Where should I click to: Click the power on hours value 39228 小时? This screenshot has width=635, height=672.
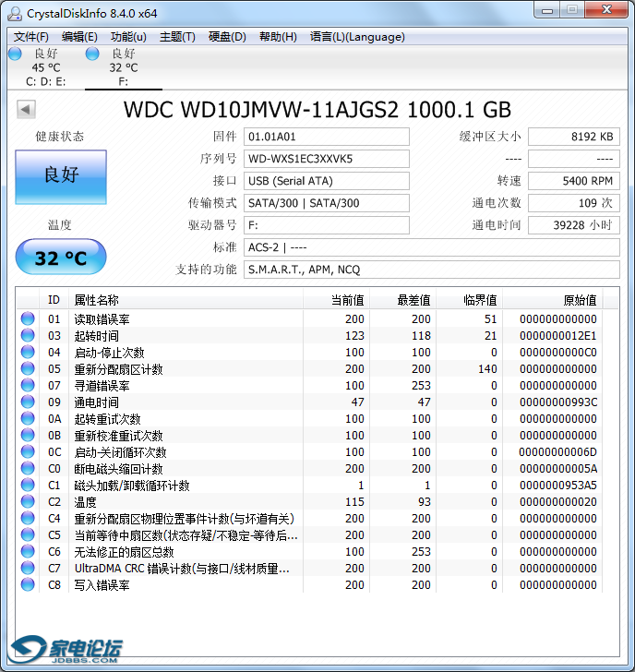coord(574,225)
